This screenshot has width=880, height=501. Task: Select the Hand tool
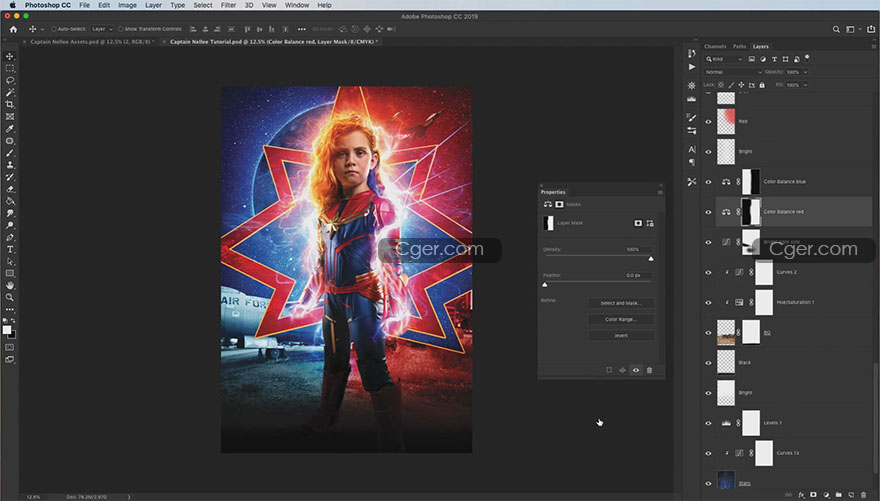10,286
